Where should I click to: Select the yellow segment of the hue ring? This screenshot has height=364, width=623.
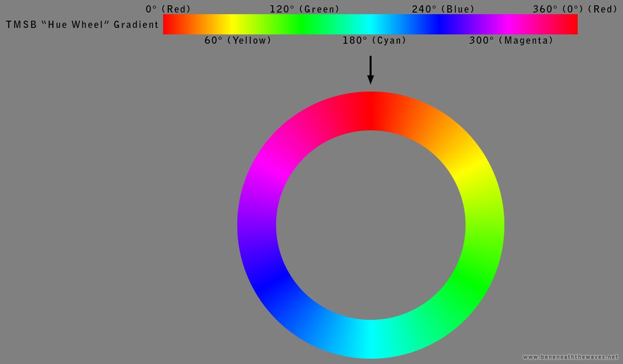[x=470, y=168]
